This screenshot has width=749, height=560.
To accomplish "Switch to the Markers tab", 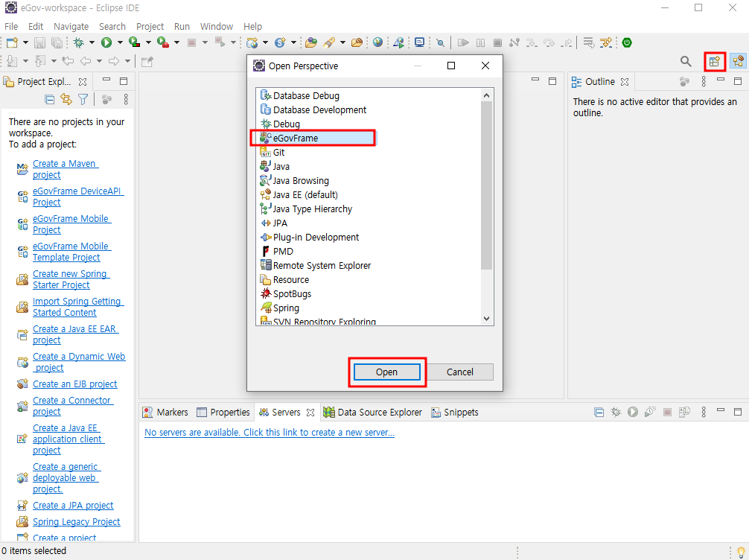I will tap(166, 412).
